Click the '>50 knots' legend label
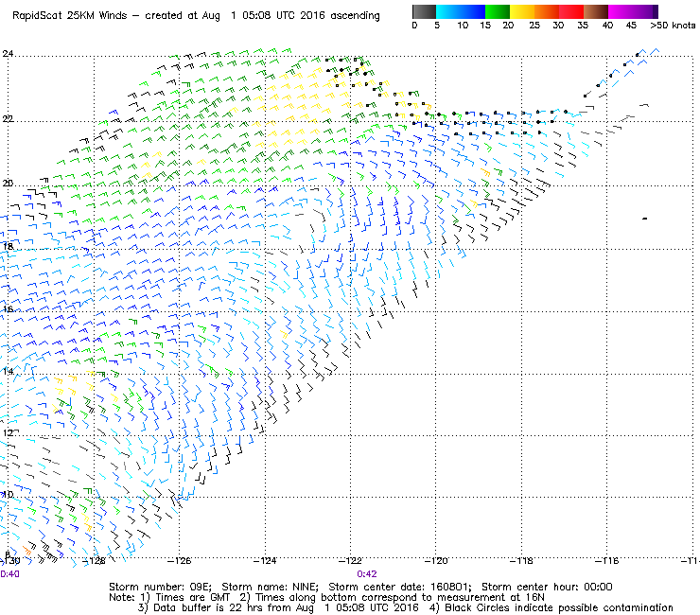The height and width of the screenshot is (615, 700). point(673,26)
